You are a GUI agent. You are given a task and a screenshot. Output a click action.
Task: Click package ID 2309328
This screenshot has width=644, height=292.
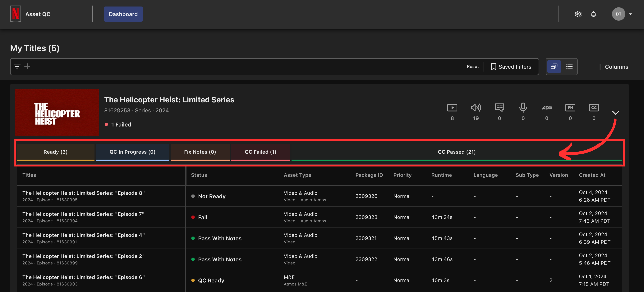(x=366, y=217)
